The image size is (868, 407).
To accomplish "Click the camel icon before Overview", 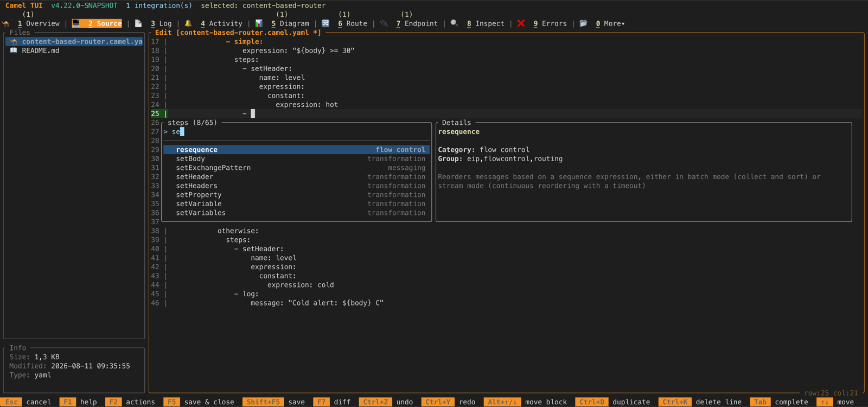I will (x=6, y=23).
